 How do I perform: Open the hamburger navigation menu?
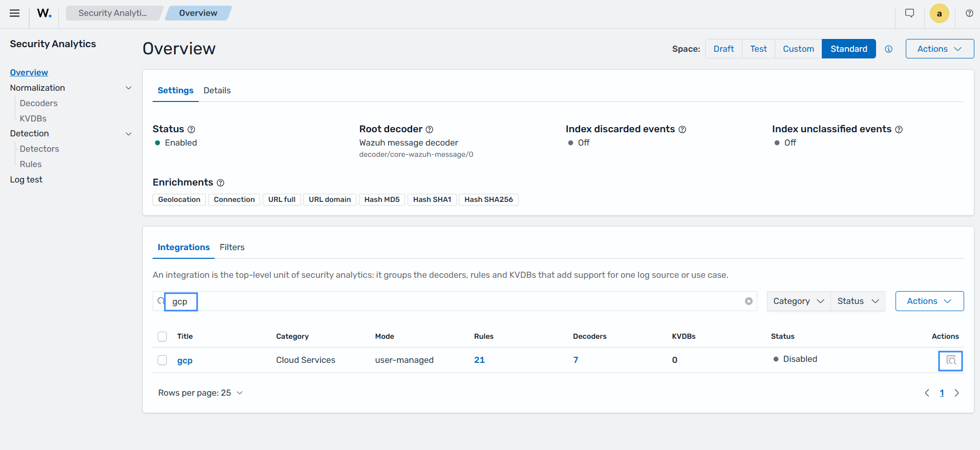[x=15, y=13]
